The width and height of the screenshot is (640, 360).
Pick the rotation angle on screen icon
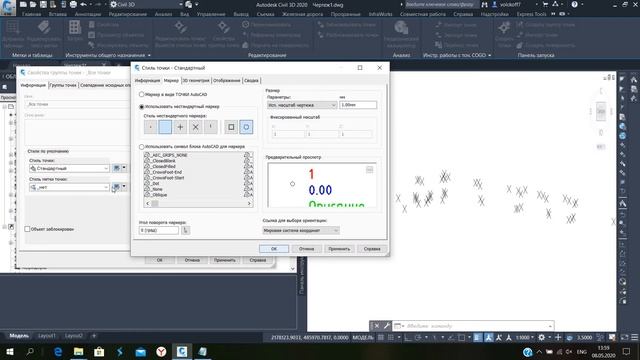(185, 230)
